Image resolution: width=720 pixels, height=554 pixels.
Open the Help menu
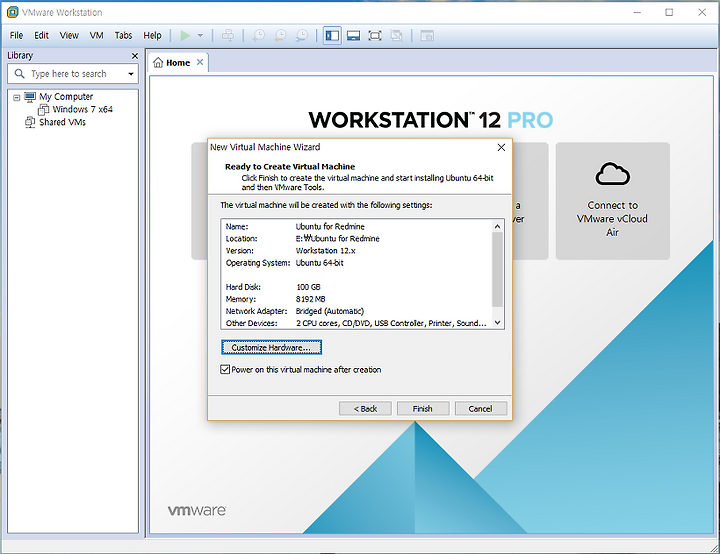(152, 35)
